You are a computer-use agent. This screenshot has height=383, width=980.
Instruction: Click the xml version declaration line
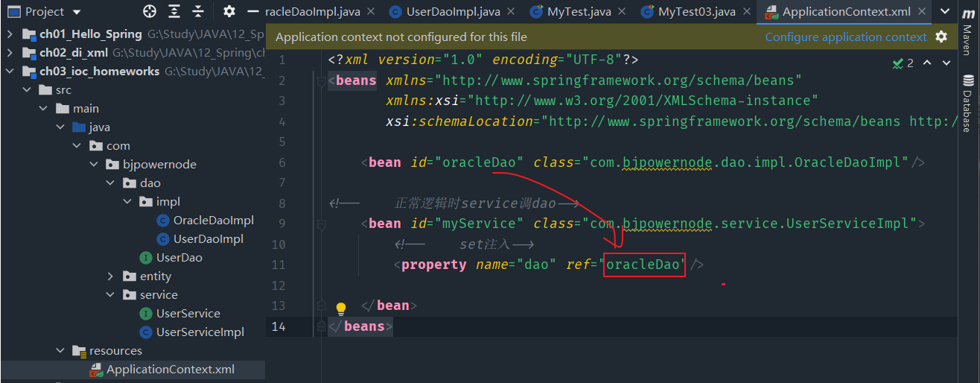(483, 60)
